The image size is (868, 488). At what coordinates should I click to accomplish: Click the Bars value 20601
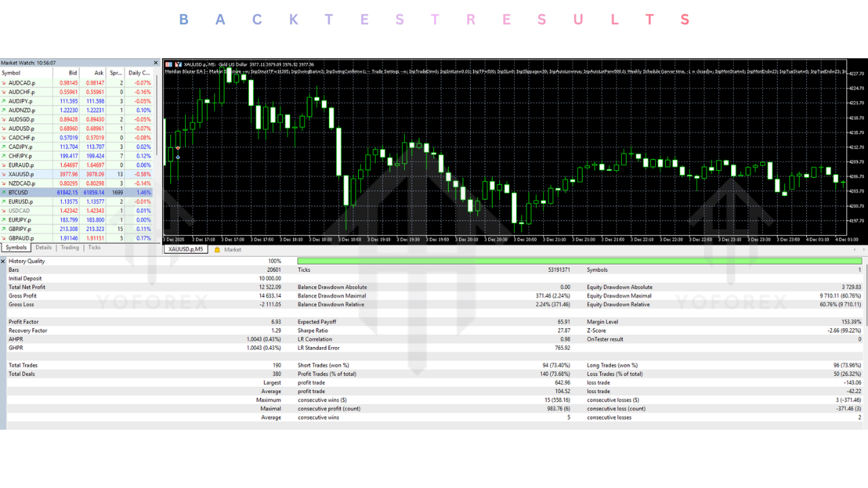[274, 270]
